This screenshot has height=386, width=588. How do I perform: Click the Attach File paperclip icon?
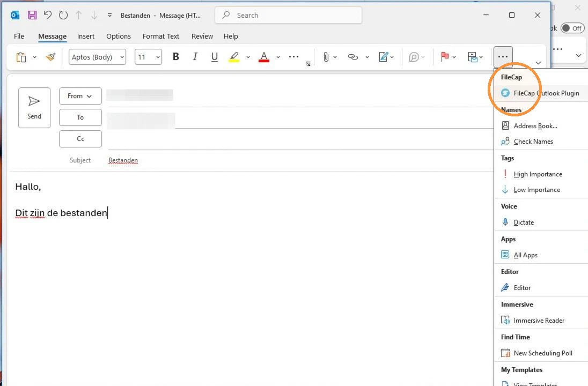[326, 57]
